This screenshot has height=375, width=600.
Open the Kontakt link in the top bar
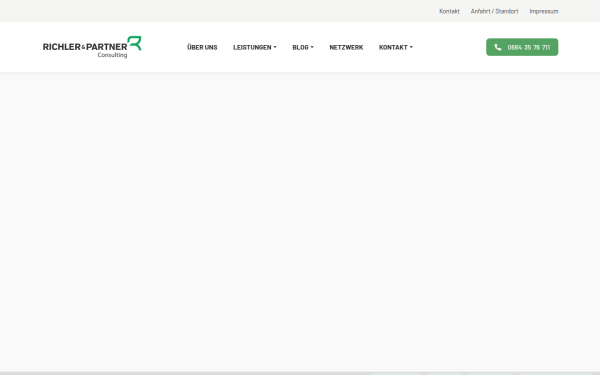coord(449,11)
